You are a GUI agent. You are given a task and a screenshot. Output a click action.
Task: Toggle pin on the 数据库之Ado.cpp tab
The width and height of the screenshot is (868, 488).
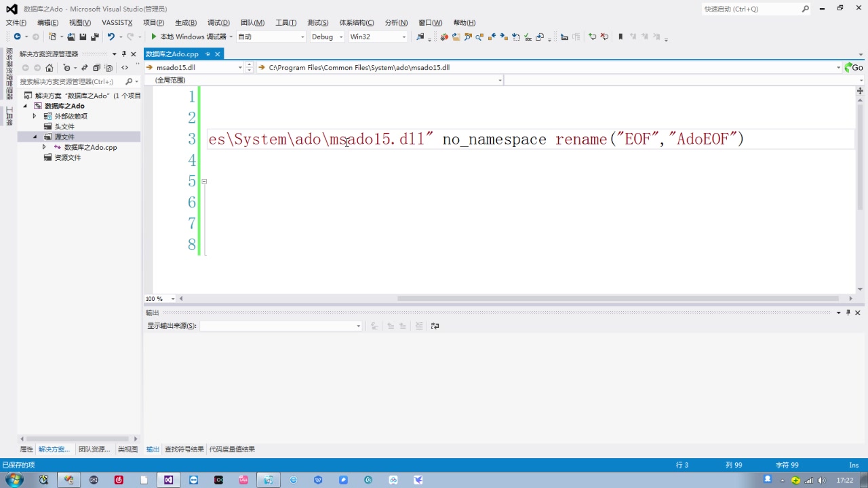point(208,54)
